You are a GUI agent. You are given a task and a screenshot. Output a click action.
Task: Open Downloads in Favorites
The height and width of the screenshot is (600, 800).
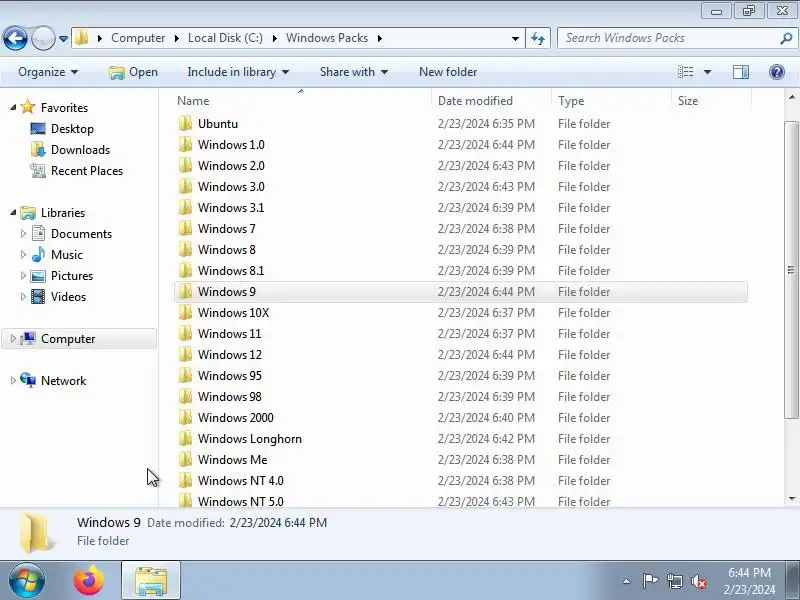pos(80,149)
